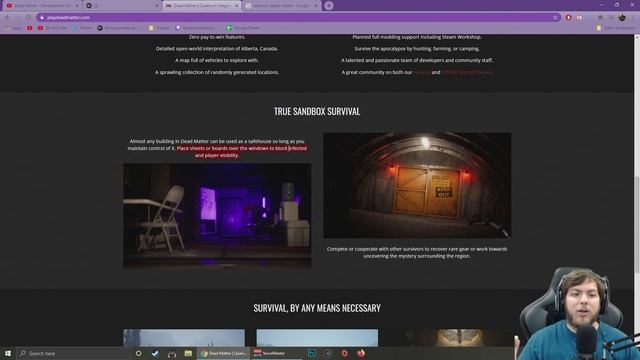Follow the Official Discord Server link
This screenshot has height=360, width=640.
(467, 72)
